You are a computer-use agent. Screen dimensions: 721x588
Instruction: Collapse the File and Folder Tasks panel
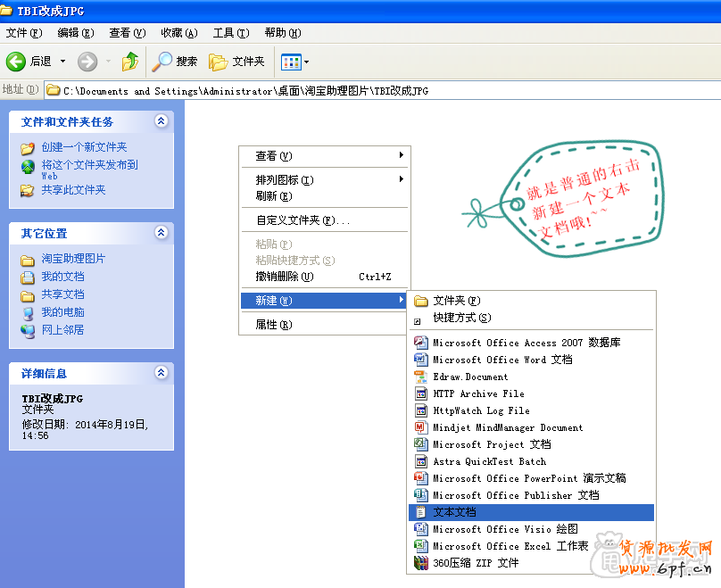(161, 121)
